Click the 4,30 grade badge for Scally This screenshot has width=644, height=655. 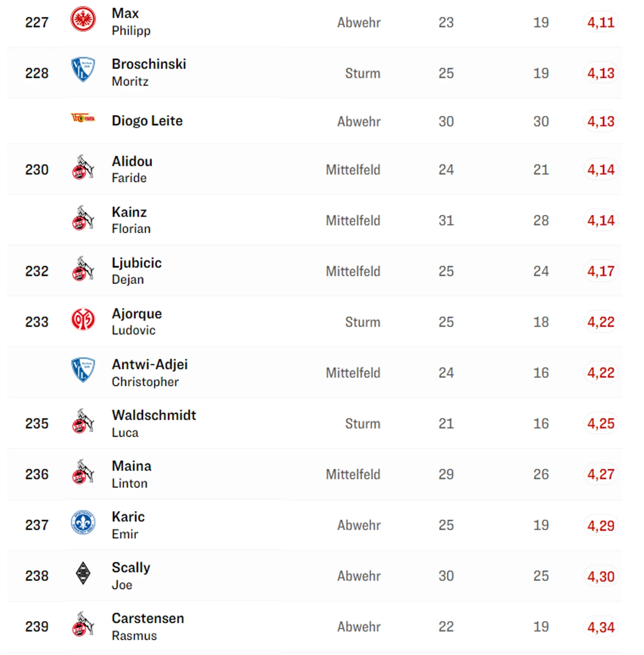(600, 576)
